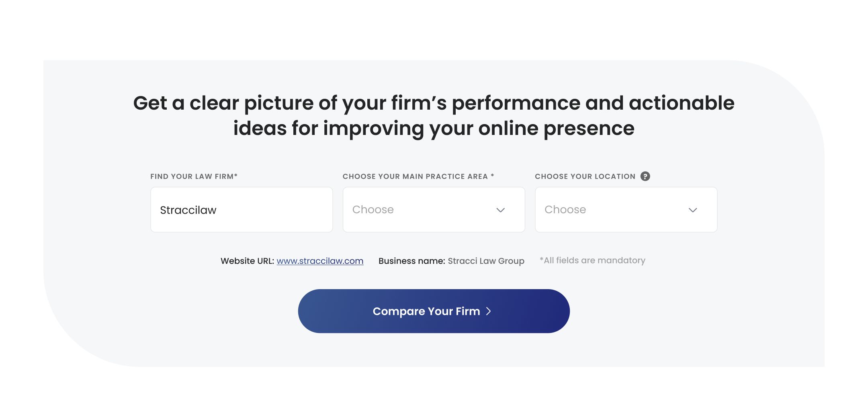
Task: Expand the location chevron arrow
Action: coord(692,210)
